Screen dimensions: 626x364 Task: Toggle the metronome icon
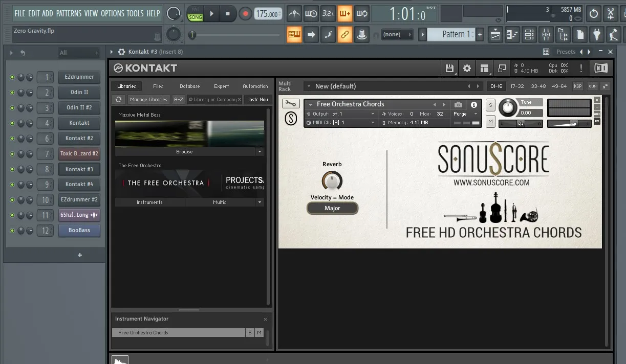pyautogui.click(x=294, y=13)
